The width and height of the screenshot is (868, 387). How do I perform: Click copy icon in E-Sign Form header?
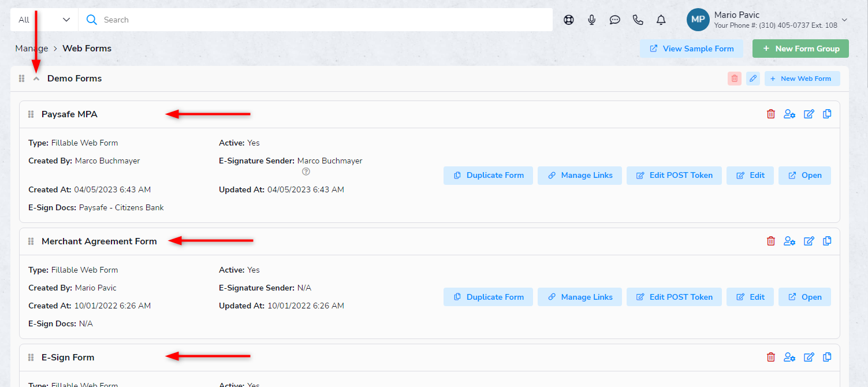coord(827,357)
